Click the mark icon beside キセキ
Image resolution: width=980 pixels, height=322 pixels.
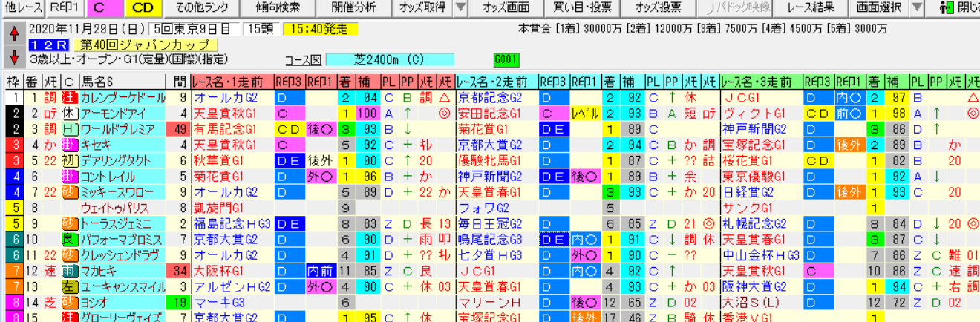pyautogui.click(x=69, y=145)
